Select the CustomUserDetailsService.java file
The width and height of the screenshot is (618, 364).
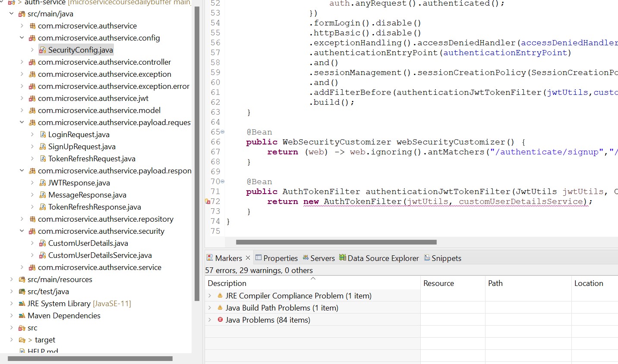click(x=100, y=255)
